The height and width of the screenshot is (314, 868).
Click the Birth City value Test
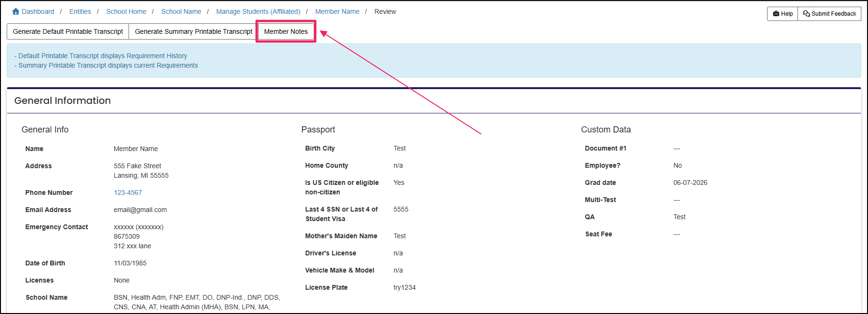click(399, 148)
